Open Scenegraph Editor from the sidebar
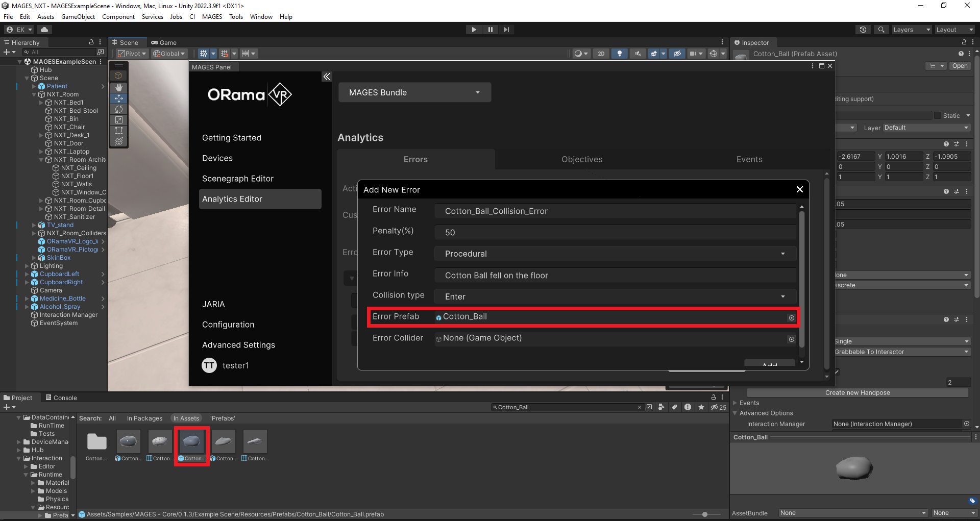The width and height of the screenshot is (980, 521). click(x=238, y=179)
